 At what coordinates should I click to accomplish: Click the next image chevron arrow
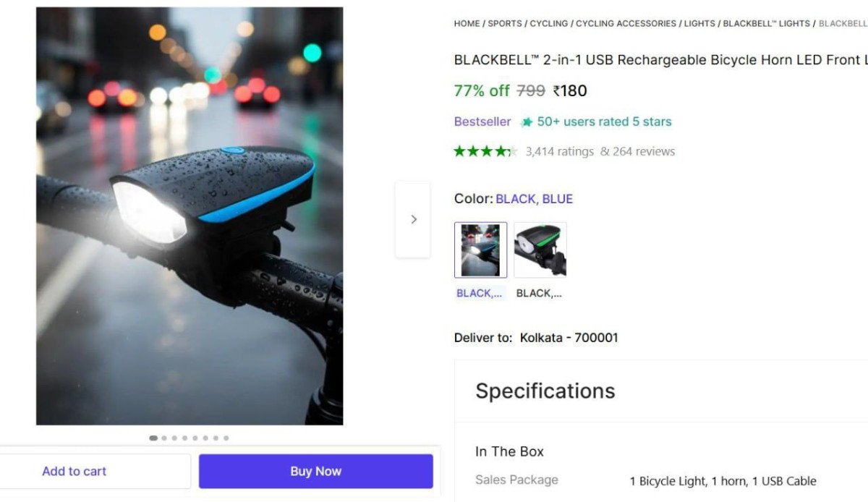click(x=413, y=219)
